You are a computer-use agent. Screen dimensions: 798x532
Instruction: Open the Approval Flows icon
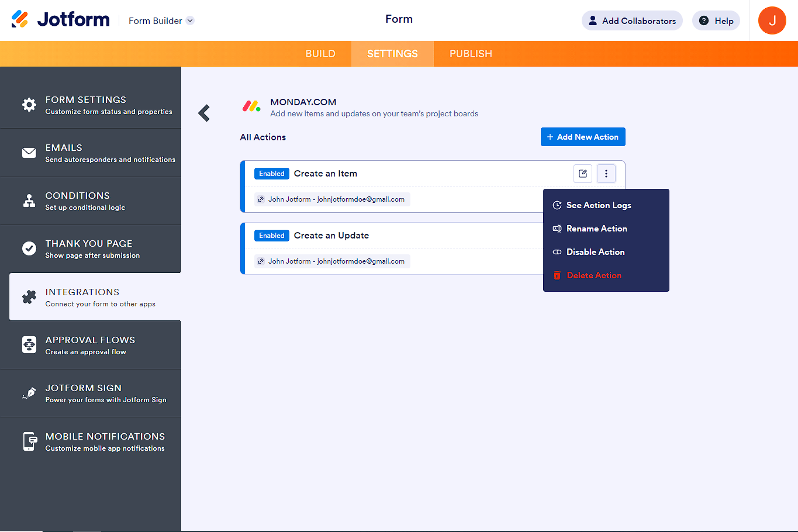tap(29, 345)
